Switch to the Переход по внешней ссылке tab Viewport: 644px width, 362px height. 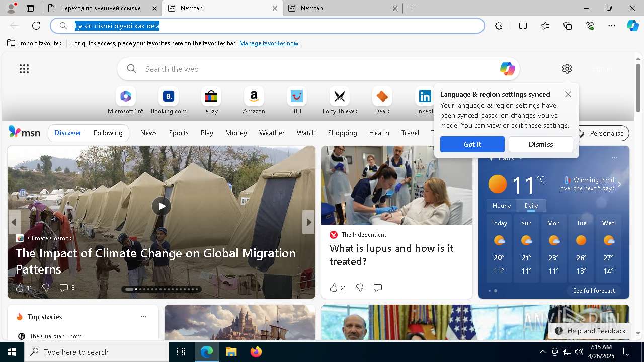pyautogui.click(x=102, y=8)
